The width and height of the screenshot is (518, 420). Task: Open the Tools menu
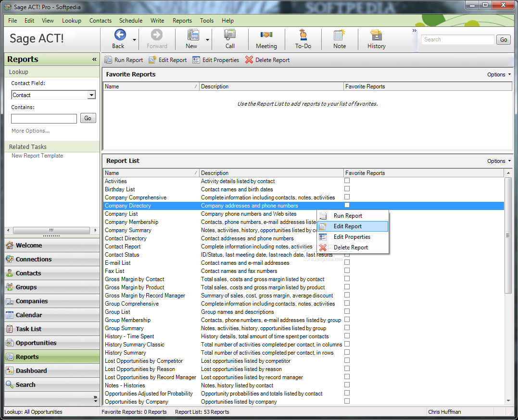(207, 21)
